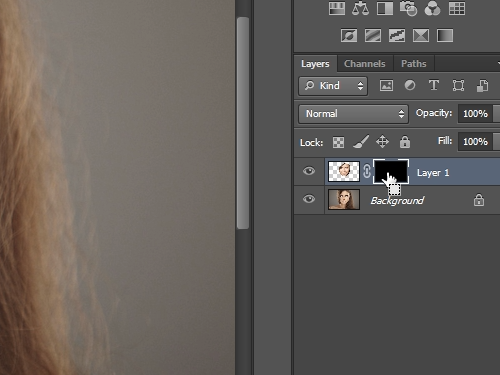Unlink the mask via Layer 1 chain icon

click(x=367, y=171)
